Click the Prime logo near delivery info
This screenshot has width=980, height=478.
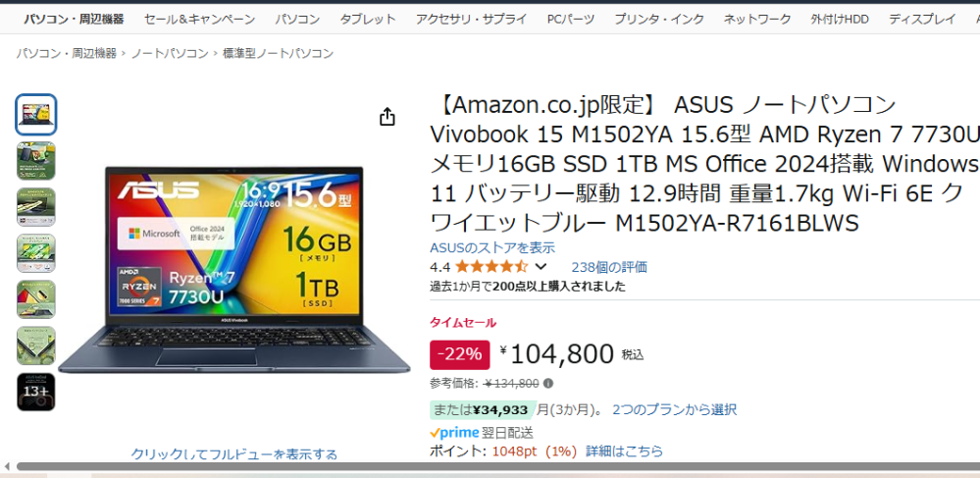tap(454, 432)
